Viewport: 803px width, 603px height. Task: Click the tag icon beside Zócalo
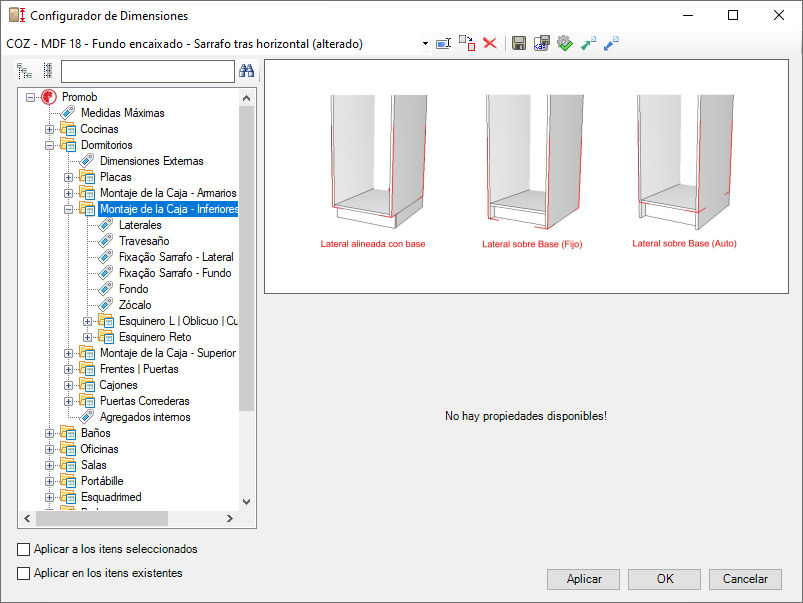(105, 305)
